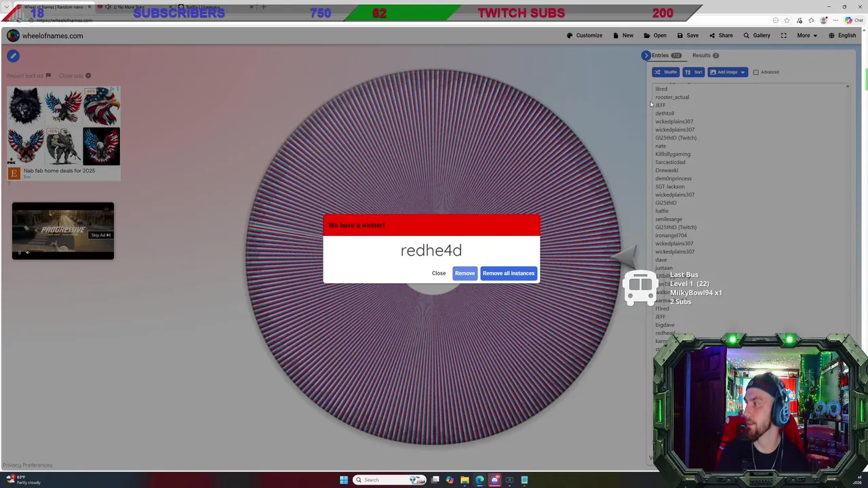Click Close ads link
Image resolution: width=868 pixels, height=488 pixels.
click(75, 76)
